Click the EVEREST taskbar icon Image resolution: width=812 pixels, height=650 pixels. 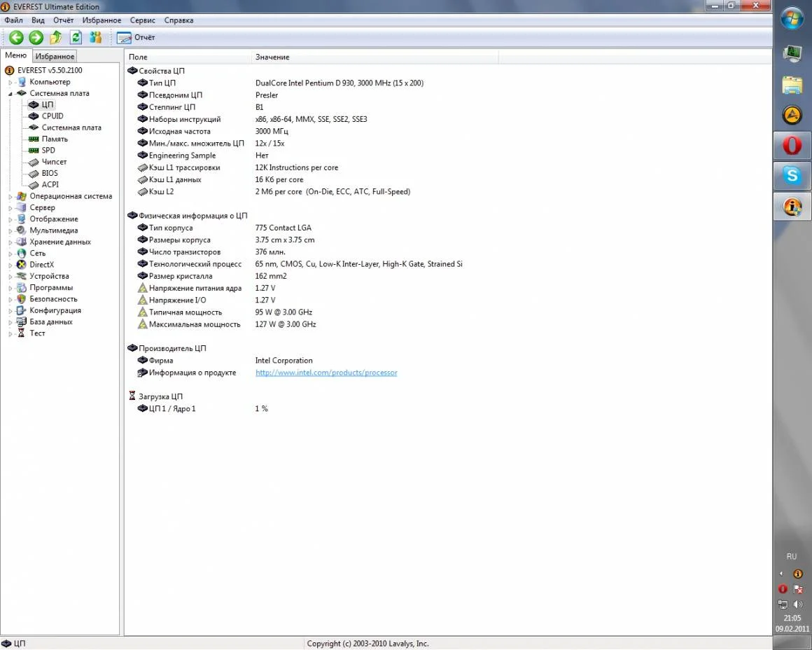pyautogui.click(x=792, y=207)
